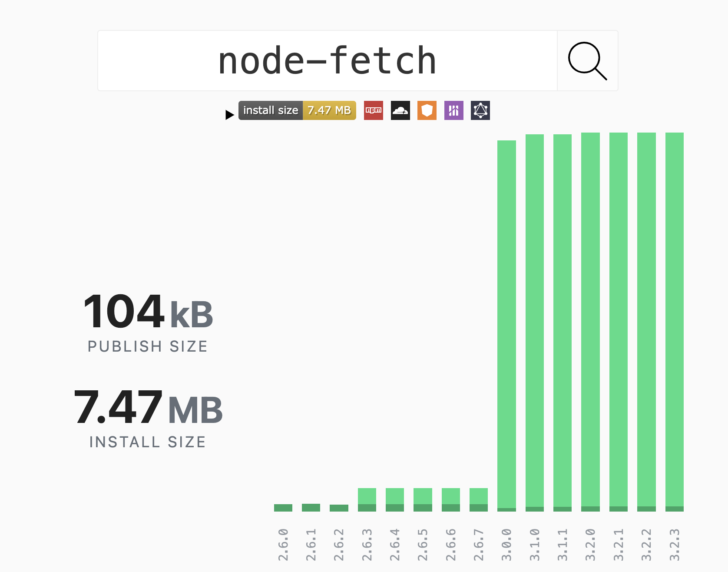Open the GraphQL logo icon
The width and height of the screenshot is (728, 572).
pyautogui.click(x=480, y=110)
